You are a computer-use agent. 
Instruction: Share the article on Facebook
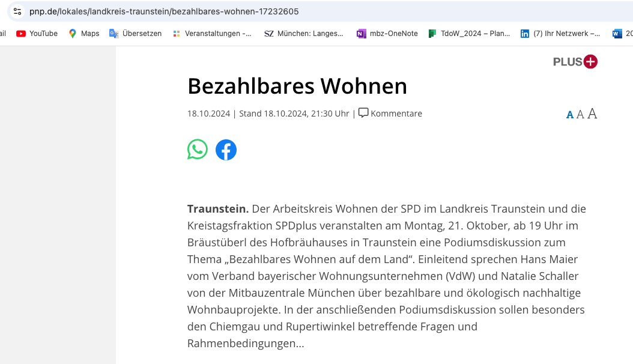[x=226, y=150]
